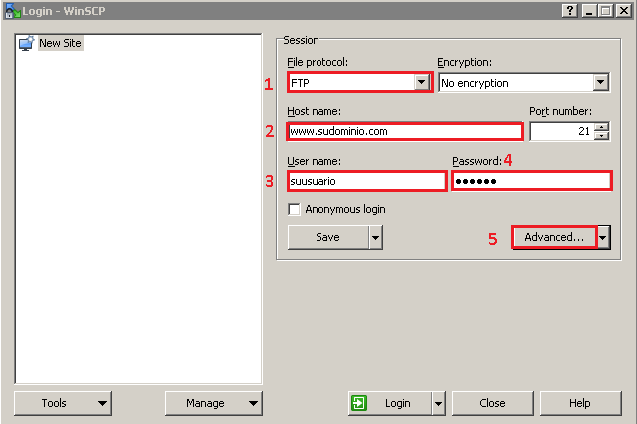Click the User name input field
This screenshot has height=424, width=637.
pos(367,181)
